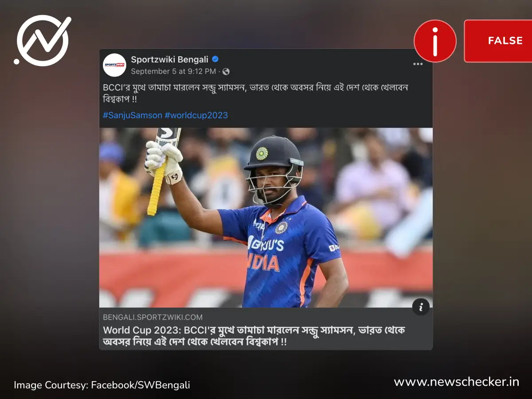Open the www.newschecker.in website link
Image resolution: width=532 pixels, height=399 pixels.
pos(457,382)
